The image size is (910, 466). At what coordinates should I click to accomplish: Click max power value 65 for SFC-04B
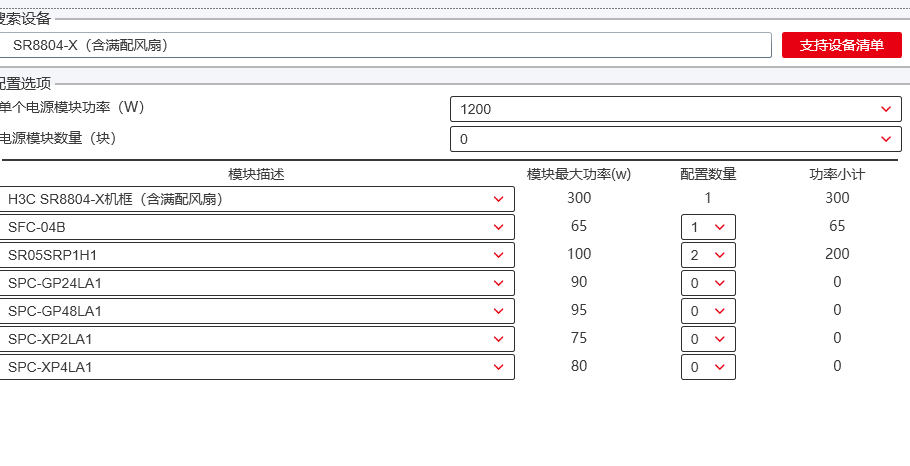(579, 226)
